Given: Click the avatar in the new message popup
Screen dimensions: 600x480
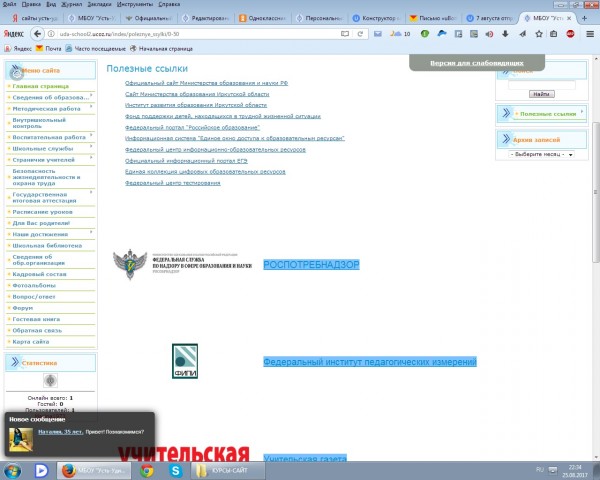Looking at the screenshot, I should (21, 439).
